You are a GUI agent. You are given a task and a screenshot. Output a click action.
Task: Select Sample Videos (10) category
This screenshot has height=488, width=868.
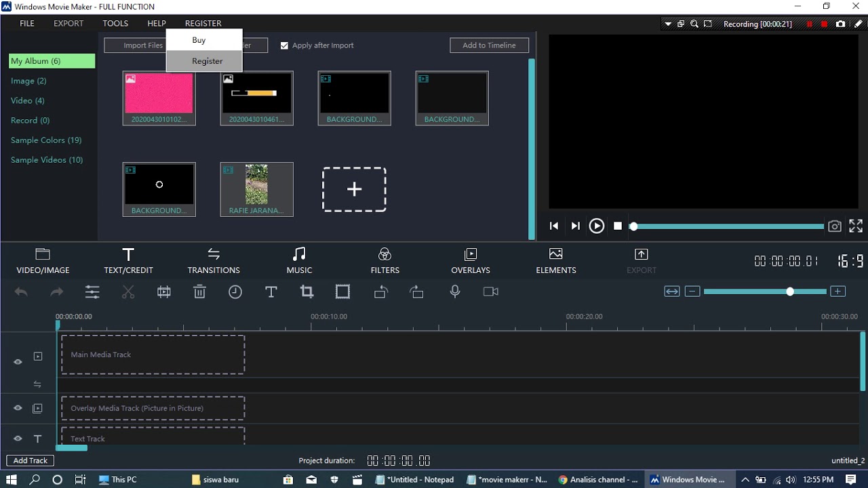pos(47,160)
